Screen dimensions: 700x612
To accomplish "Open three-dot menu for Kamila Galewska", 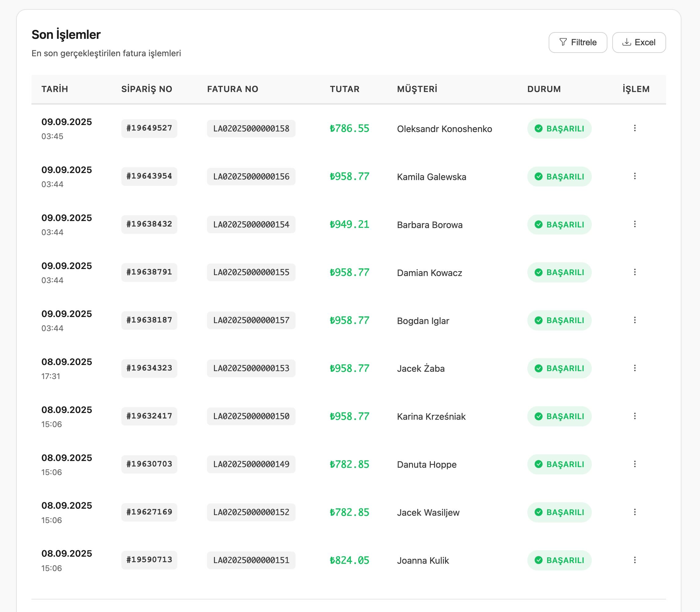I will [x=635, y=176].
